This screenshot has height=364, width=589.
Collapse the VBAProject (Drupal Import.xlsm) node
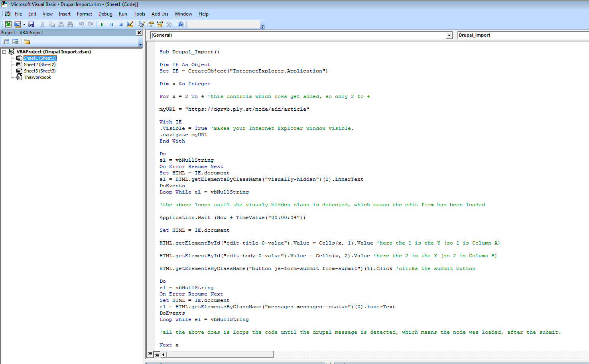(4, 52)
